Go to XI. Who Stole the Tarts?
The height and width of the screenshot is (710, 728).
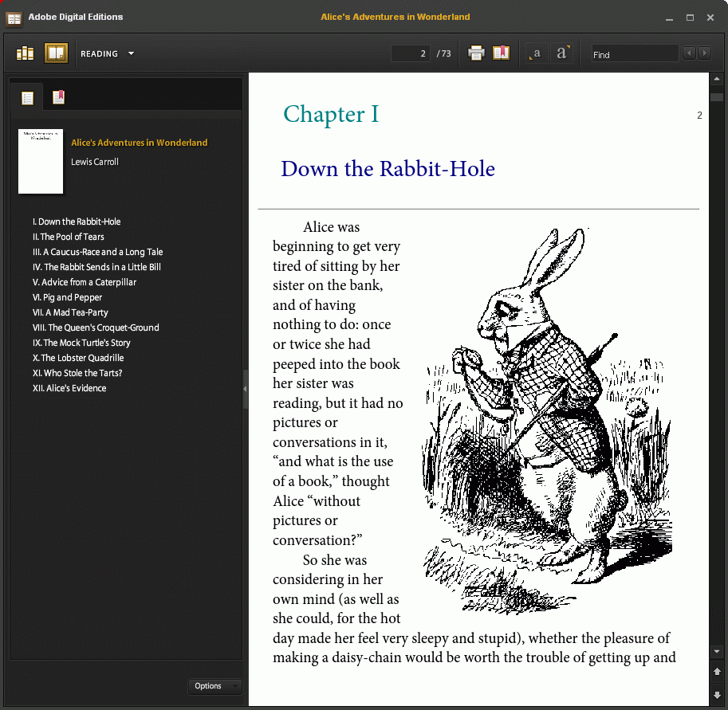tap(77, 373)
